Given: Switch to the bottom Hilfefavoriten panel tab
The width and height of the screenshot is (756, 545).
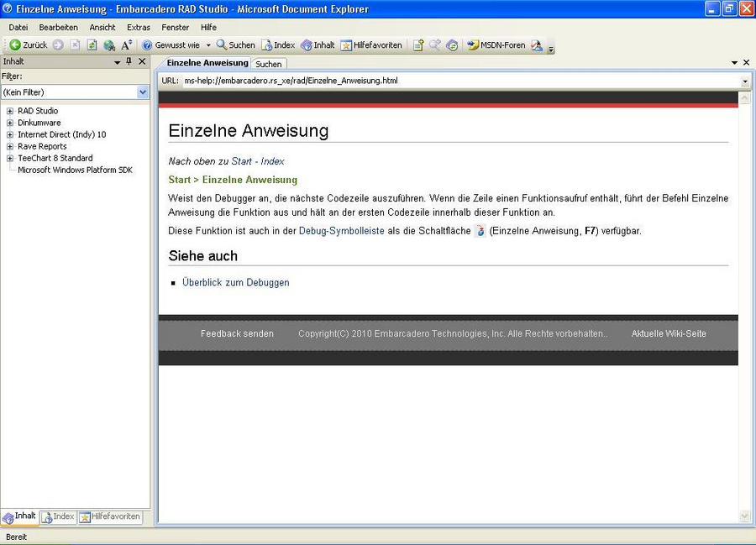Looking at the screenshot, I should [110, 517].
